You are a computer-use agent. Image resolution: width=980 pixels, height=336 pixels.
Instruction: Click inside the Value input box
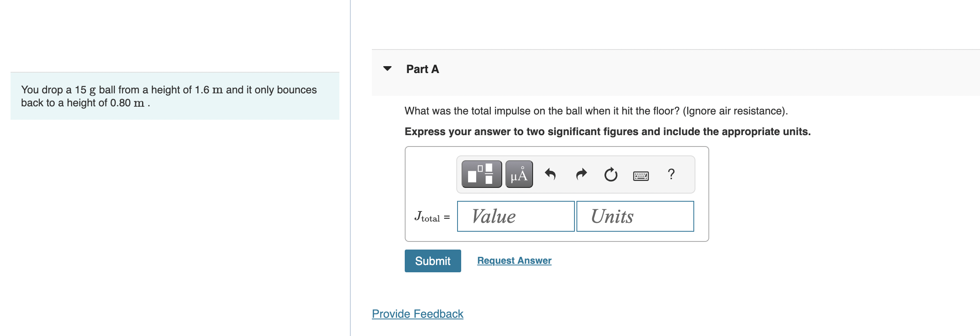click(x=515, y=216)
